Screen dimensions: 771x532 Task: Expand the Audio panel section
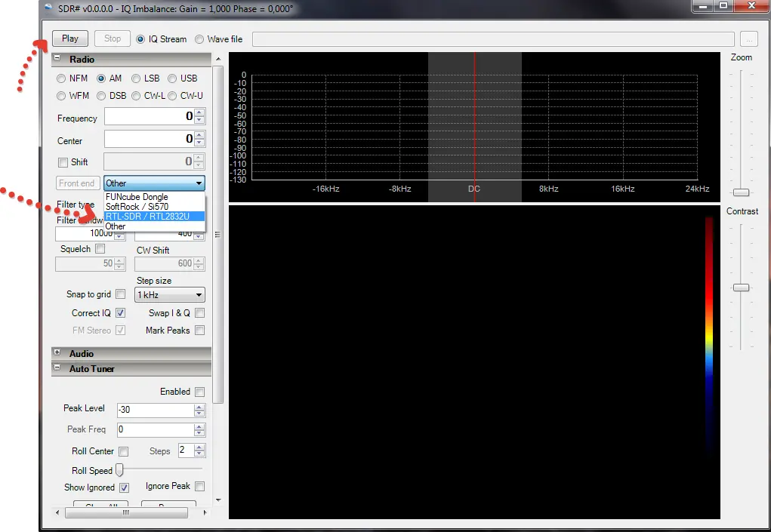(57, 353)
